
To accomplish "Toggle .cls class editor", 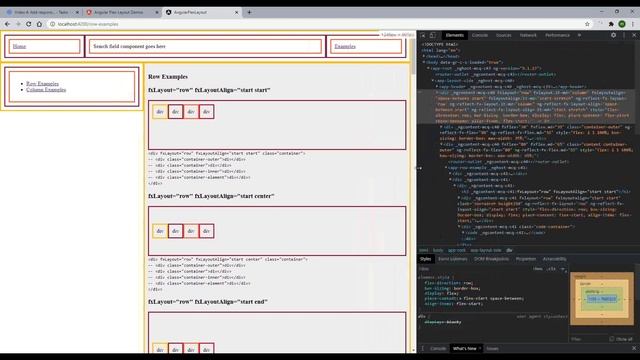I will tap(551, 269).
